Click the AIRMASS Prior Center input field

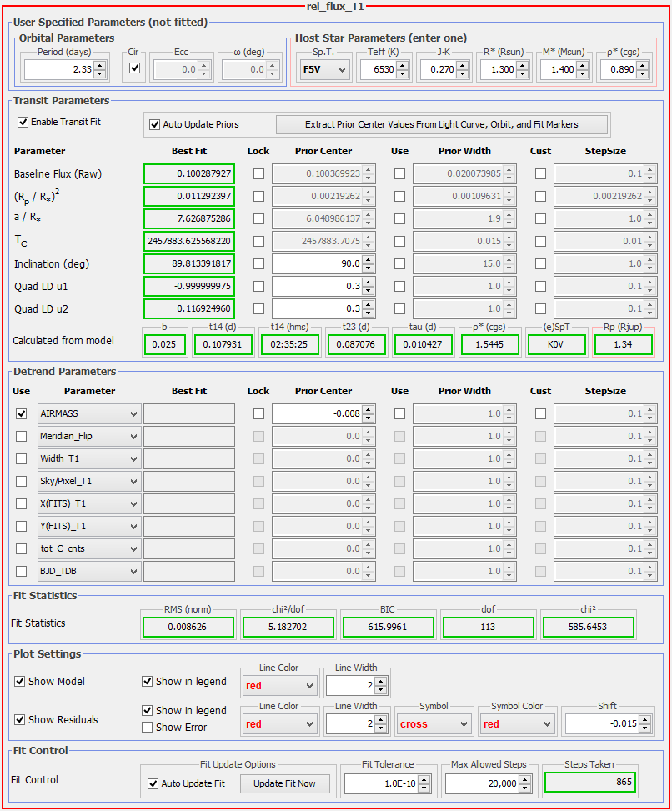coord(317,413)
